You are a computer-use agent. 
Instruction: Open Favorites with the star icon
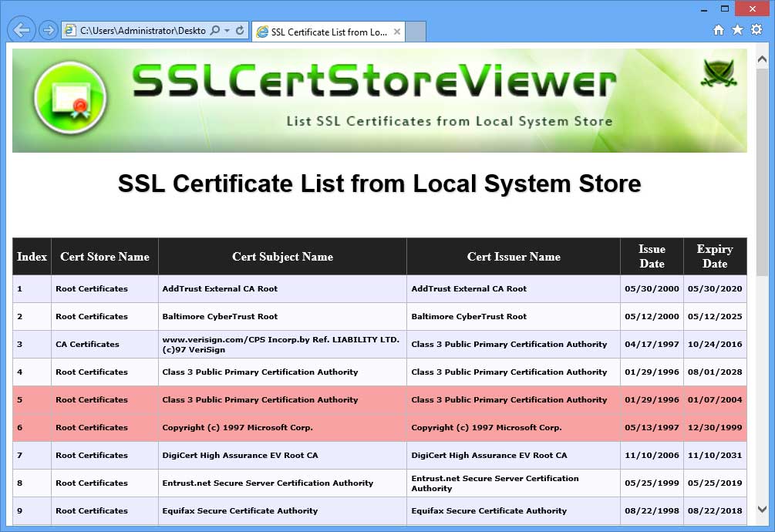point(737,29)
